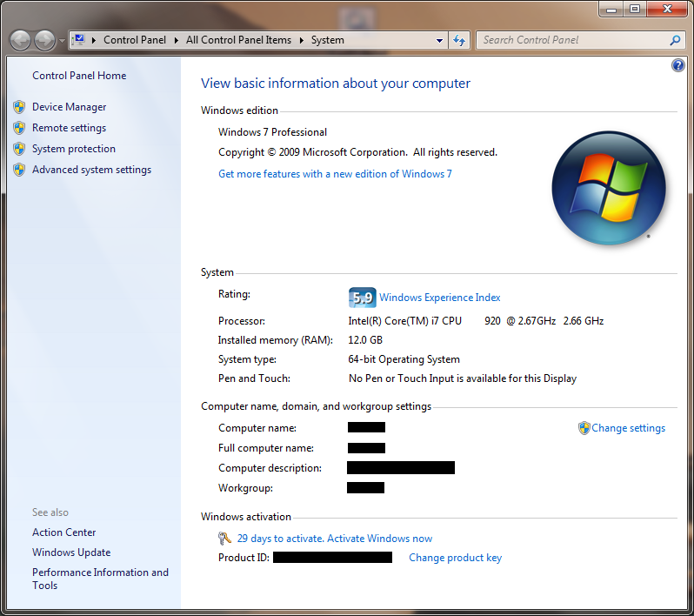Click the 5.9 rating score badge

362,298
